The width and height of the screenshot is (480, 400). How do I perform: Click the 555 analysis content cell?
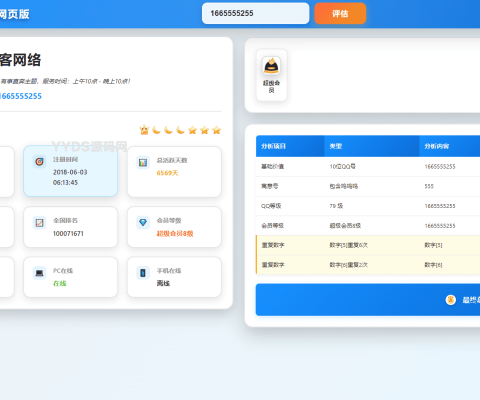point(429,186)
